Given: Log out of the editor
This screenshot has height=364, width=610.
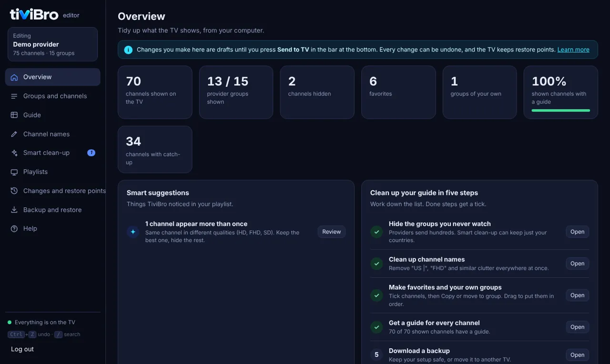Looking at the screenshot, I should pos(22,349).
